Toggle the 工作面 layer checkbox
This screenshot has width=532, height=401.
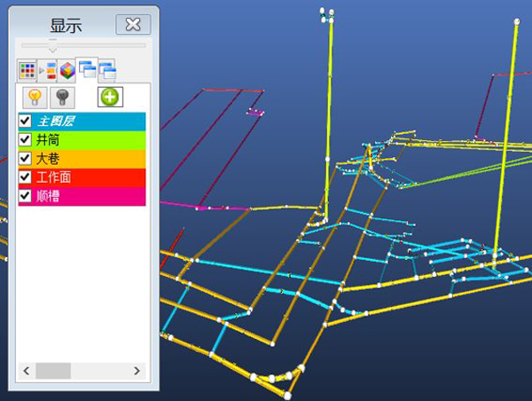pos(25,177)
